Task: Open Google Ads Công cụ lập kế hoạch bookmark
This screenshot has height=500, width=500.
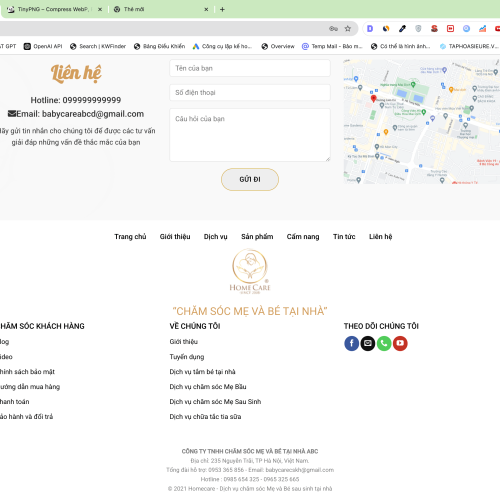Action: [222, 46]
